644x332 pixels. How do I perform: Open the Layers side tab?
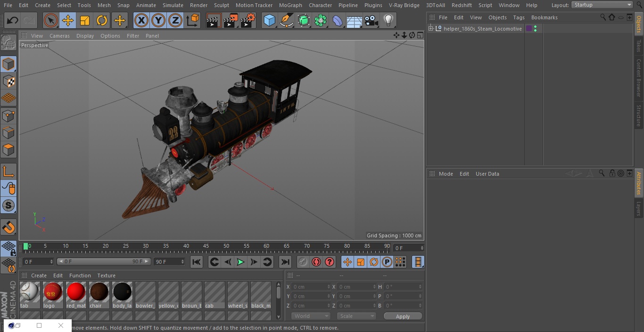coord(639,209)
